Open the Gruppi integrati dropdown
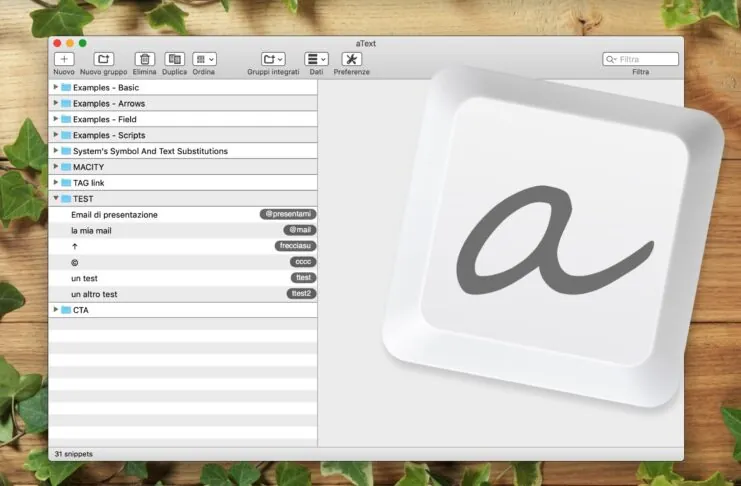Screen dimensions: 741x486 tap(273, 59)
